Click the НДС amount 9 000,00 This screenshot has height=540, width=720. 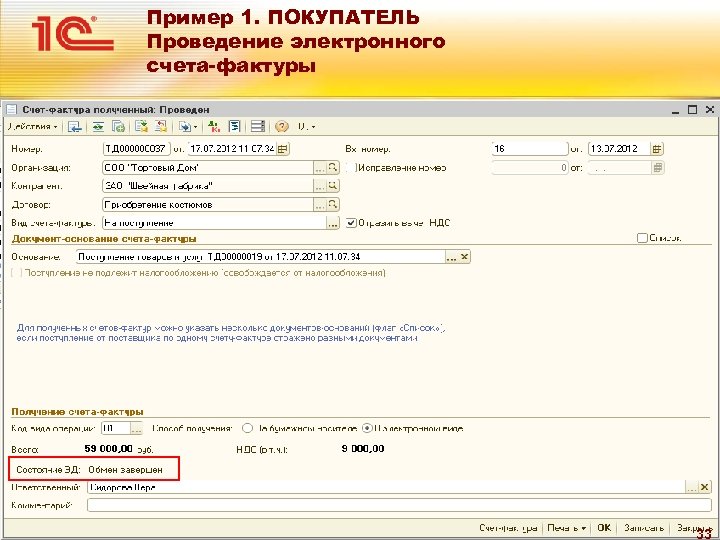tap(363, 449)
